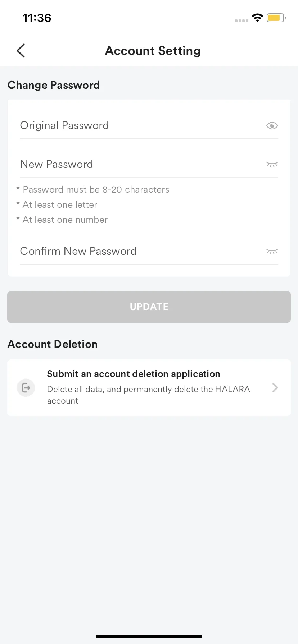The height and width of the screenshot is (644, 298).
Task: Tap the Account Setting page title
Action: [153, 51]
